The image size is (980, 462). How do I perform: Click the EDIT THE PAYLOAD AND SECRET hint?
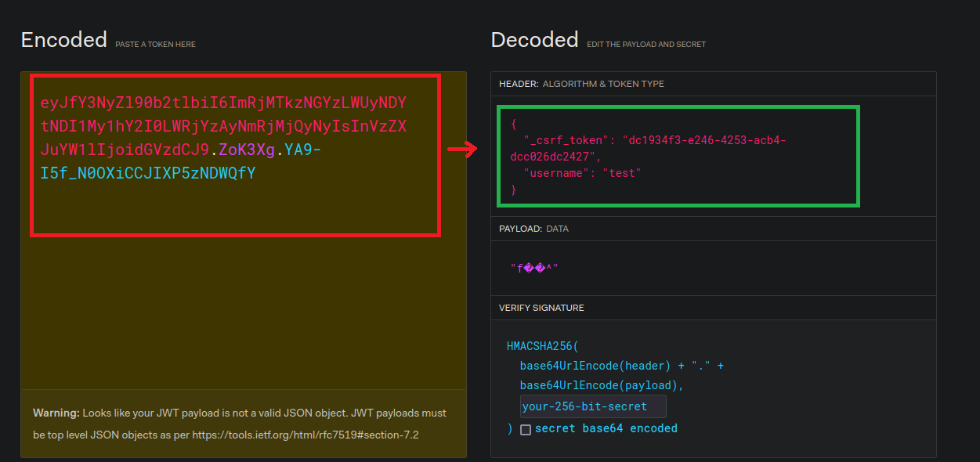646,45
